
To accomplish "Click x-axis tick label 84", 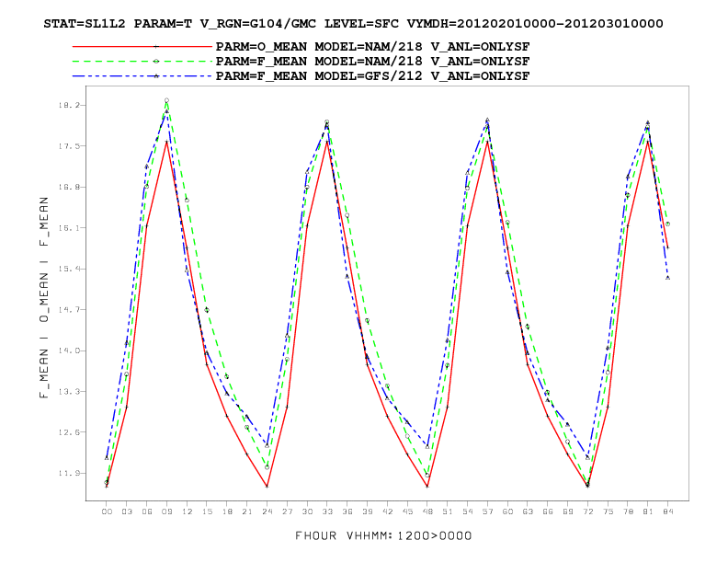I will coord(668,511).
